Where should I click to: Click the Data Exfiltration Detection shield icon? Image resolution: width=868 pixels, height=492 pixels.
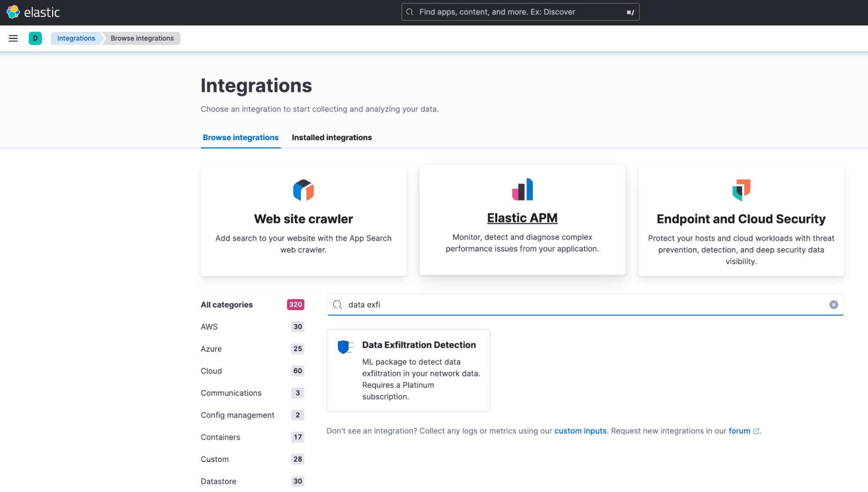[345, 347]
